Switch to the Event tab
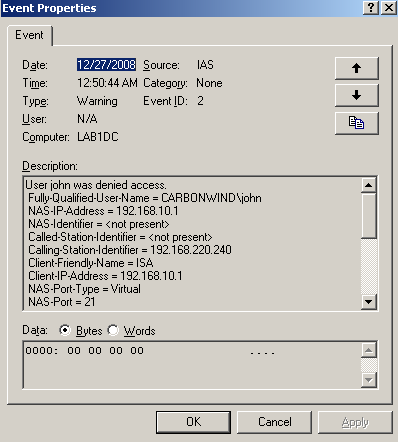The height and width of the screenshot is (442, 398). coord(29,35)
